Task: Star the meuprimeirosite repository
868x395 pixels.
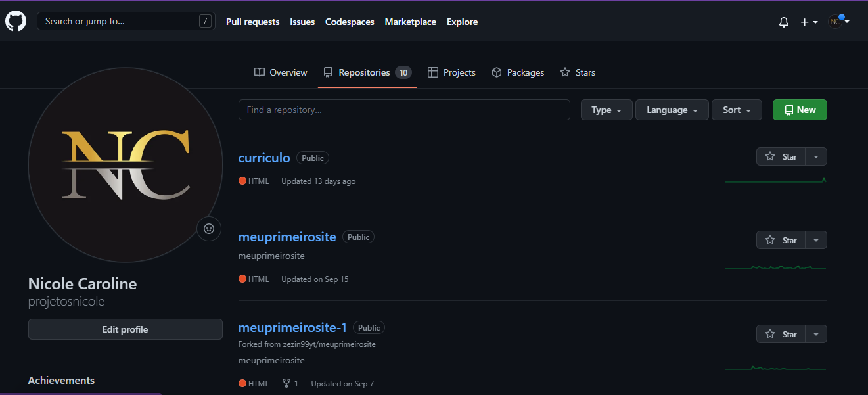Action: tap(781, 240)
